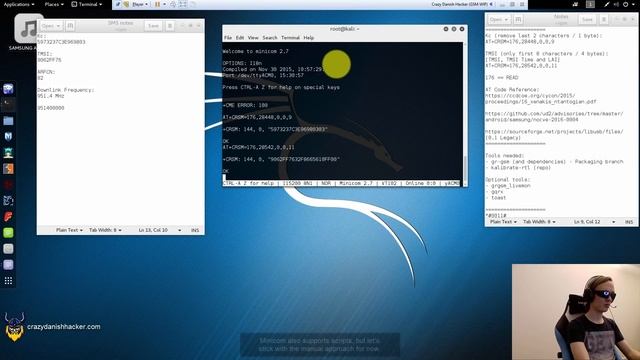
Task: Click the 951400000 line in SMS notes
Action: coord(51,108)
